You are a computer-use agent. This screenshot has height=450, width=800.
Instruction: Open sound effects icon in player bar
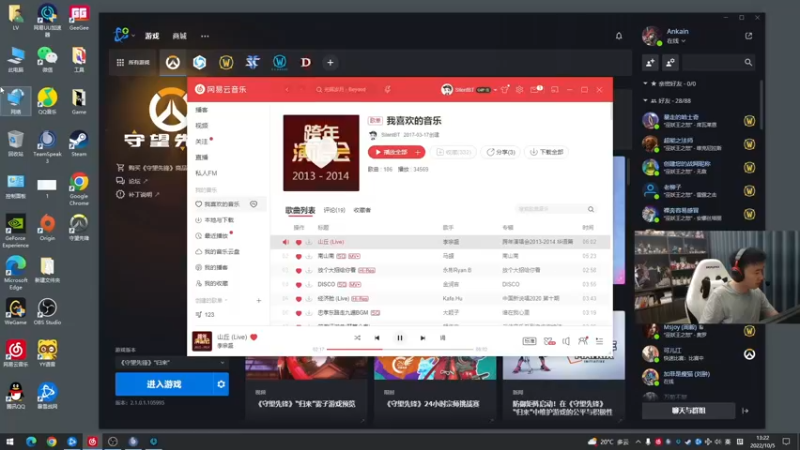click(x=549, y=341)
